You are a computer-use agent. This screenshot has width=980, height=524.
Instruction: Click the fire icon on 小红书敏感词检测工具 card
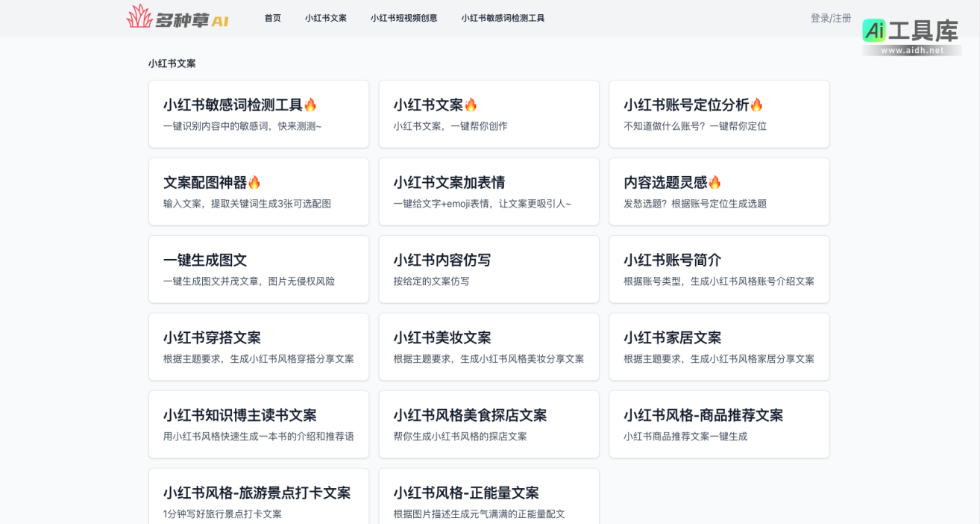pos(311,105)
